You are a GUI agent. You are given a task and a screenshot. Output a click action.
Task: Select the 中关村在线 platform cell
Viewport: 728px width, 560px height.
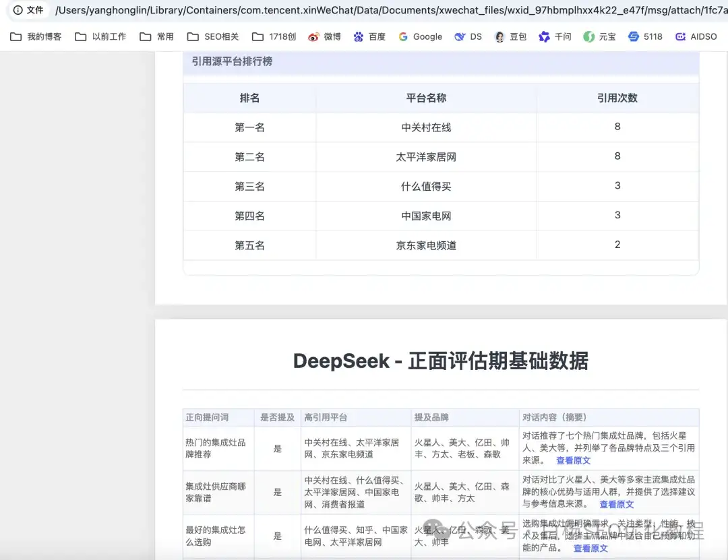[x=426, y=127]
